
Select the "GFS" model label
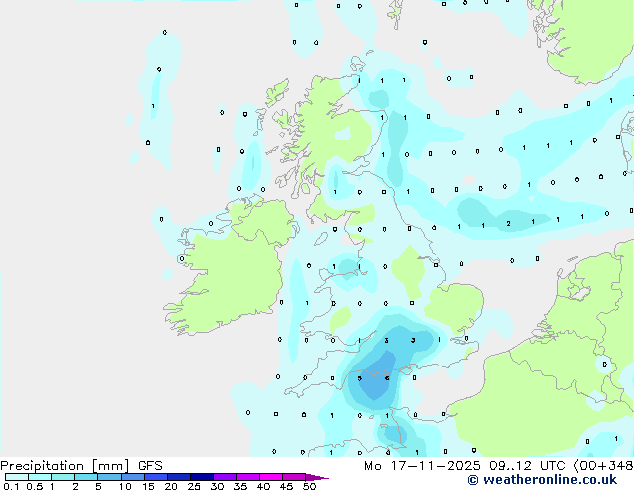coord(150,466)
